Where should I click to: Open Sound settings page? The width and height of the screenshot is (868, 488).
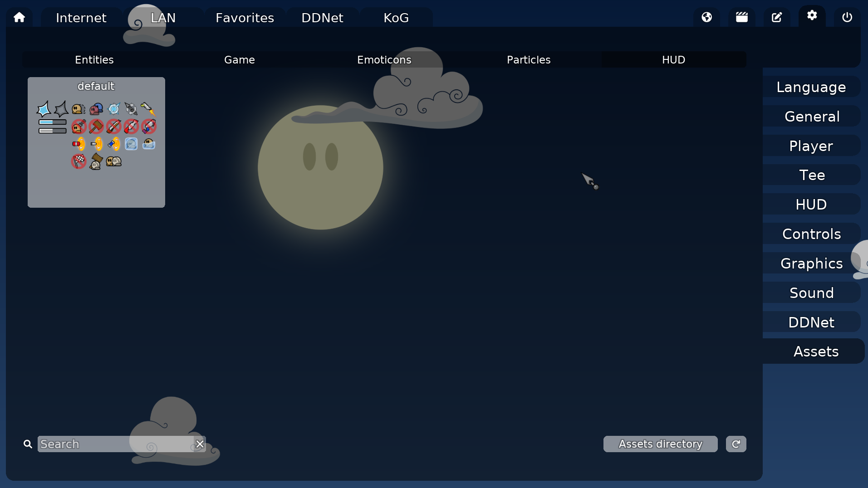[811, 293]
